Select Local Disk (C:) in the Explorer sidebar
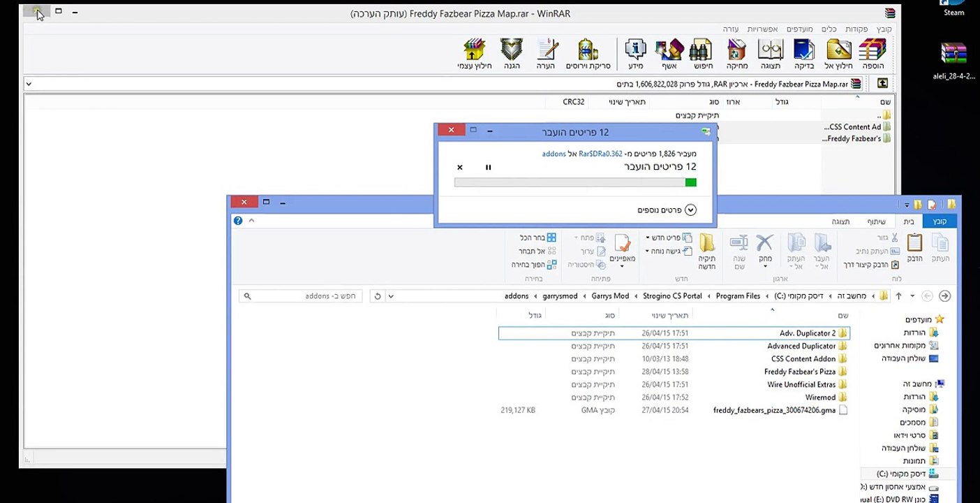 [907, 474]
